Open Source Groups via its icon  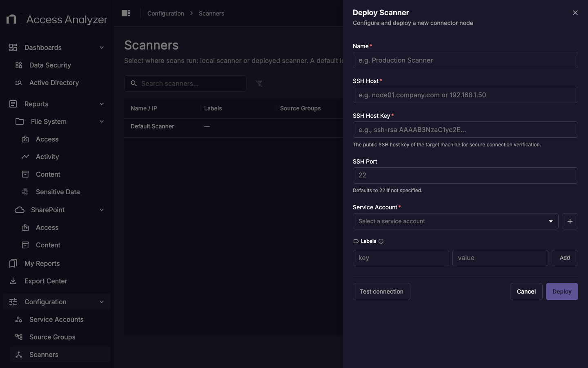pos(18,337)
